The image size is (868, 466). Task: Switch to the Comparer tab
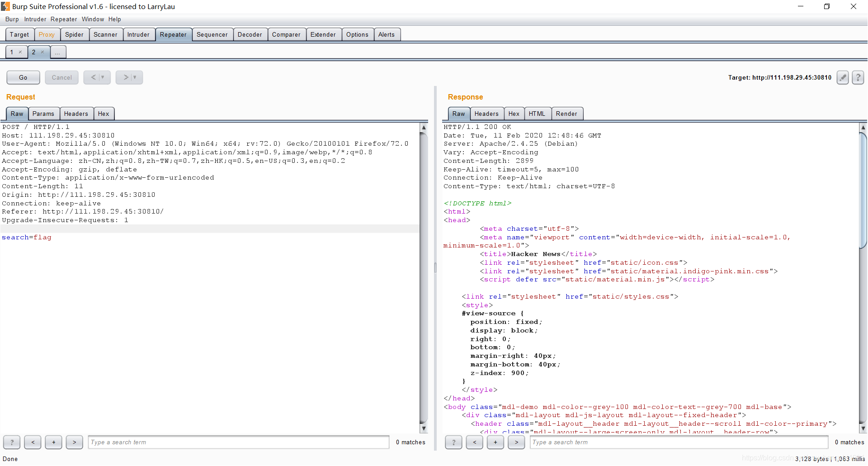pos(286,34)
